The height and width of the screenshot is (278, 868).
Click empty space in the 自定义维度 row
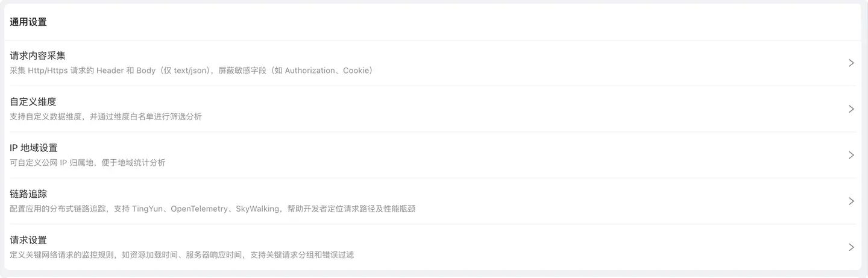pyautogui.click(x=512, y=109)
